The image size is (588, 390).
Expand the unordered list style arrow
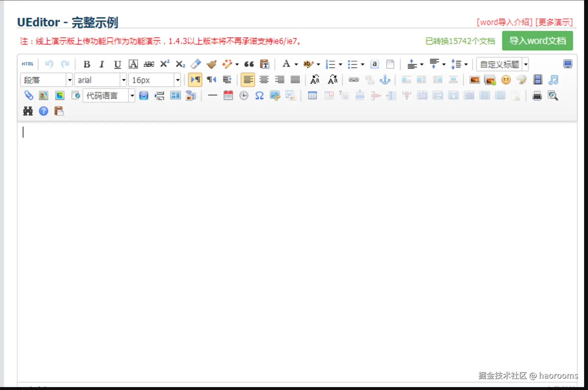363,64
